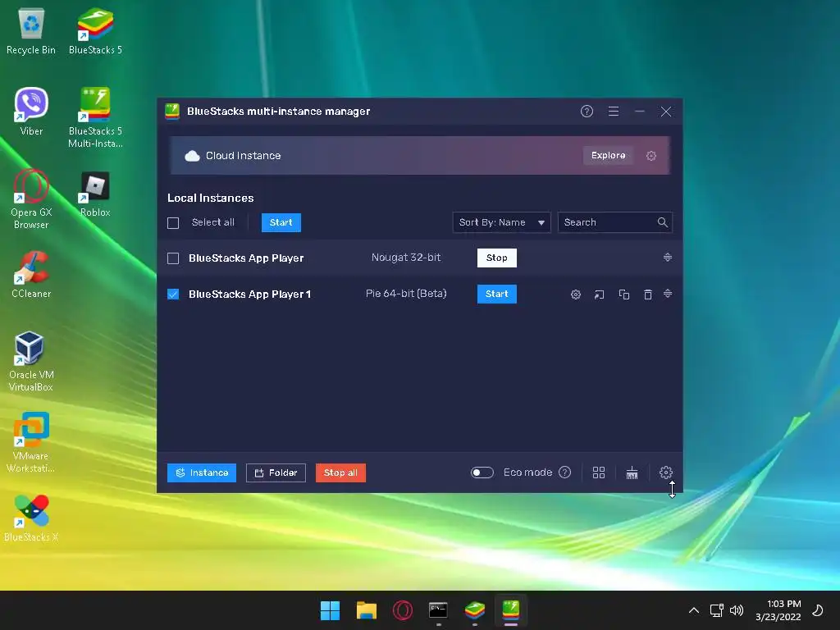Click the reorder handle on the BlueStacks App Player 1 row
The height and width of the screenshot is (630, 840).
[x=668, y=294]
